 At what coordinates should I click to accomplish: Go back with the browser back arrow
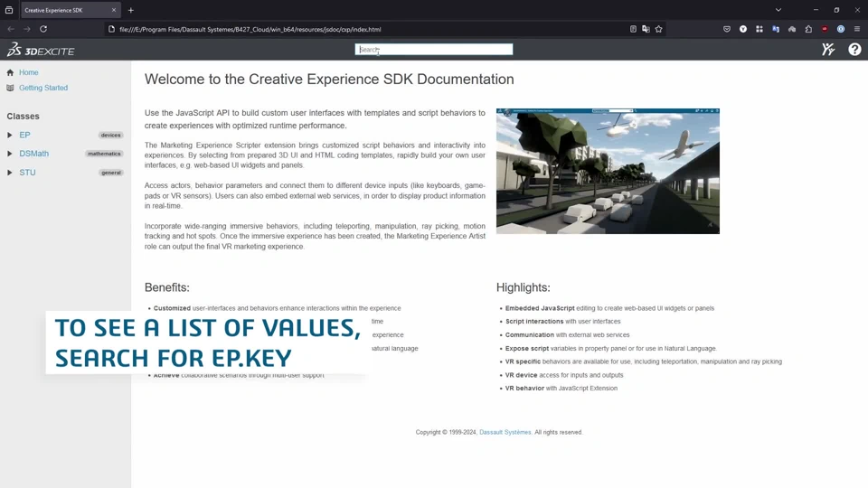[11, 29]
